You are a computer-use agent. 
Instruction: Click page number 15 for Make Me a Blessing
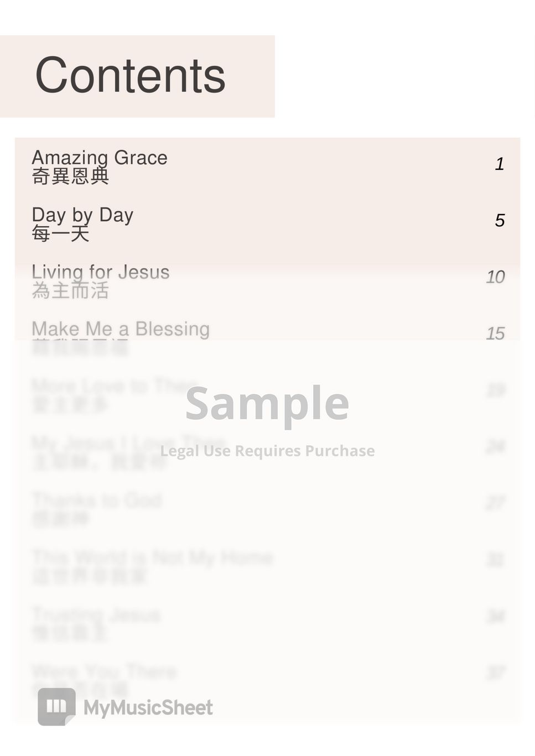(495, 333)
